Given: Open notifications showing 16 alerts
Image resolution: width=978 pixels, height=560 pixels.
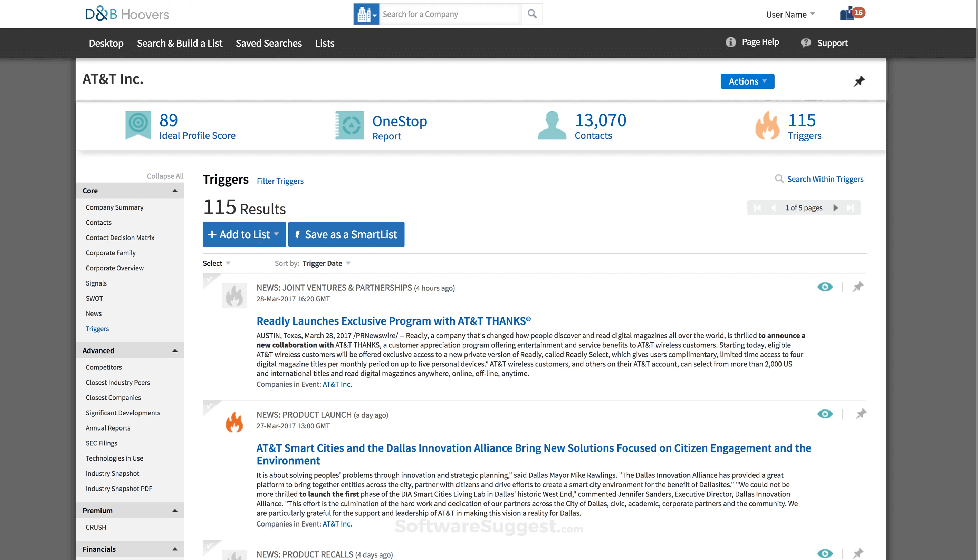Looking at the screenshot, I should tap(848, 13).
